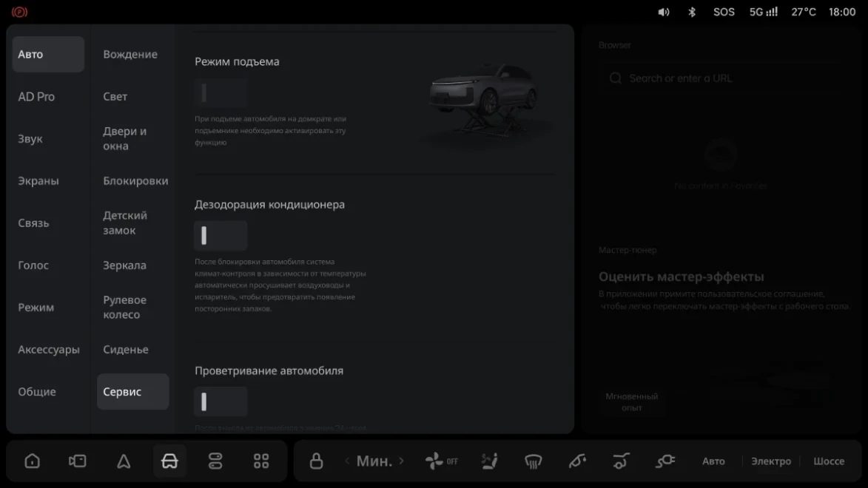This screenshot has height=488, width=868.
Task: Activate windshield defrost icon
Action: pos(533,461)
